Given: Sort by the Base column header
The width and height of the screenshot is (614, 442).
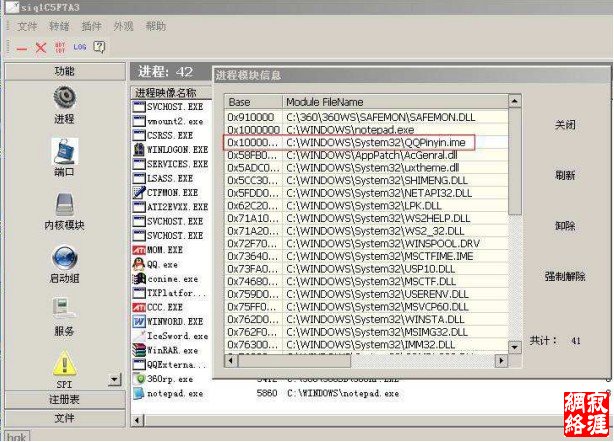Looking at the screenshot, I should click(x=253, y=102).
